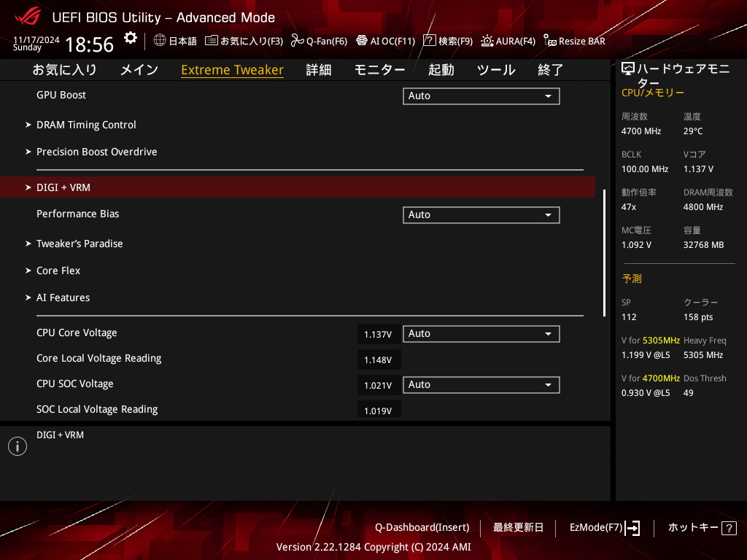Click 47x multiplier value

pos(628,207)
